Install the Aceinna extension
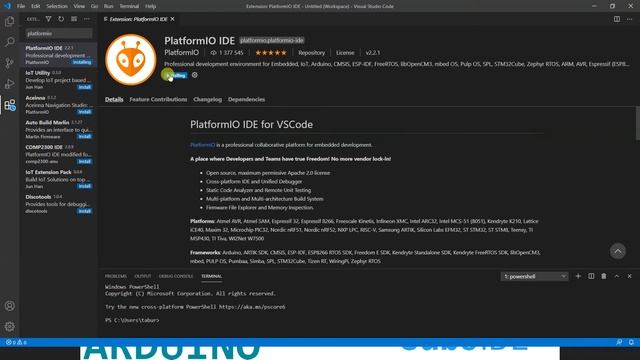 click(84, 112)
